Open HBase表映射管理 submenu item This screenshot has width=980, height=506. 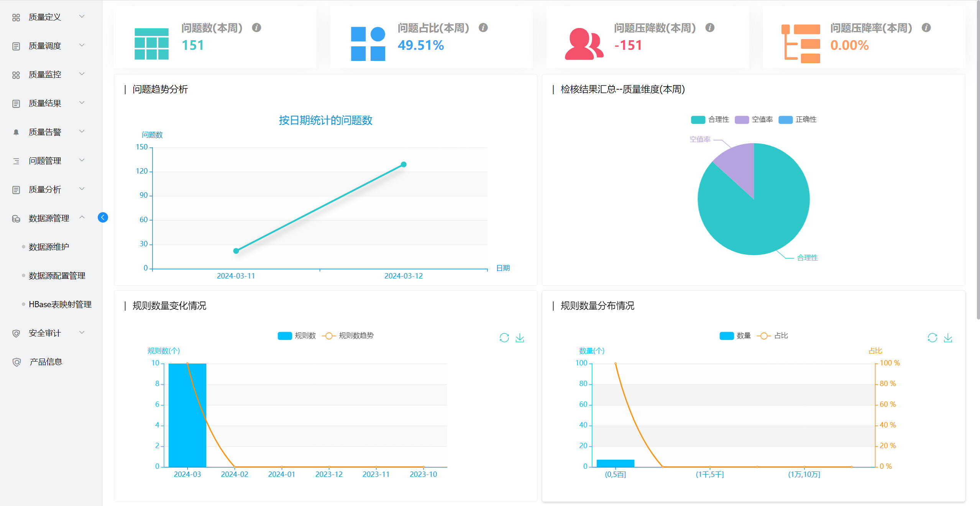60,304
